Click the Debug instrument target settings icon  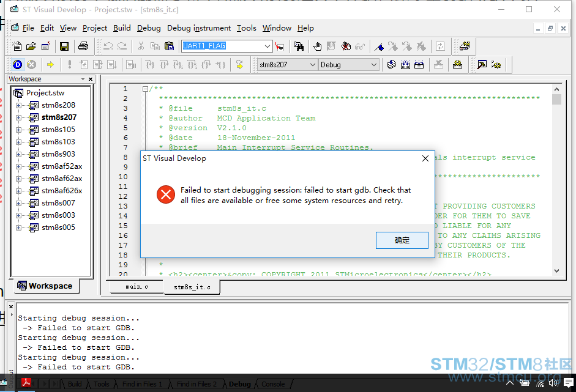[465, 46]
